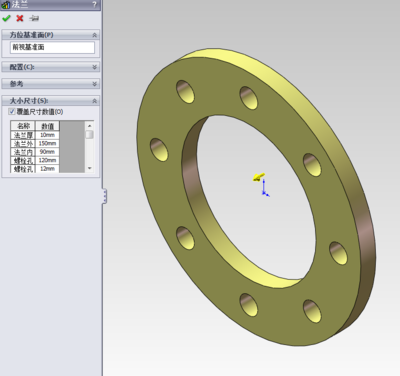
Task: Click the 数值 column header
Action: [47, 126]
